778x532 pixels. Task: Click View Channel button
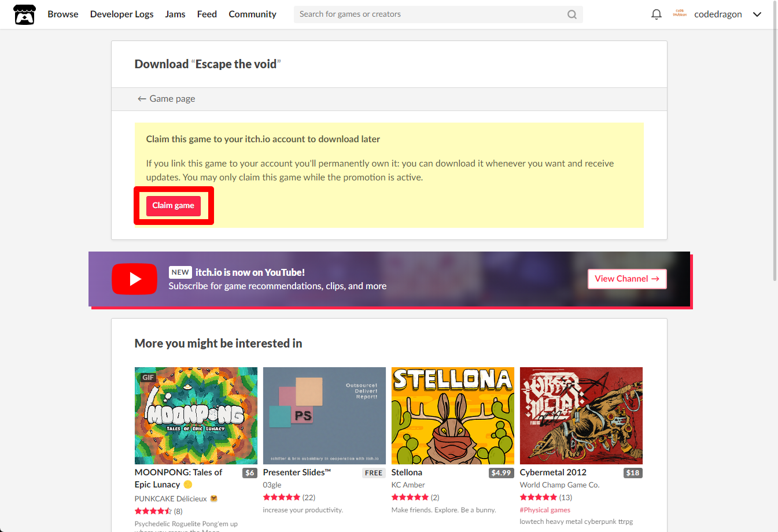pyautogui.click(x=627, y=279)
